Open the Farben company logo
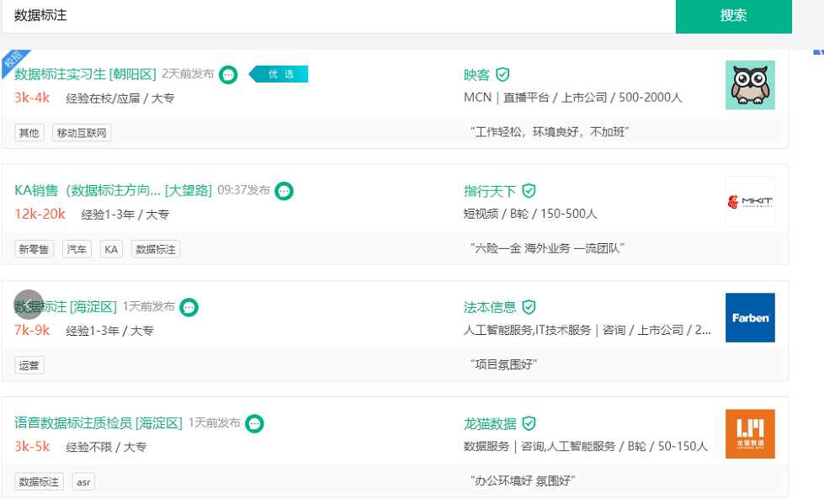This screenshot has height=504, width=824. pos(750,317)
